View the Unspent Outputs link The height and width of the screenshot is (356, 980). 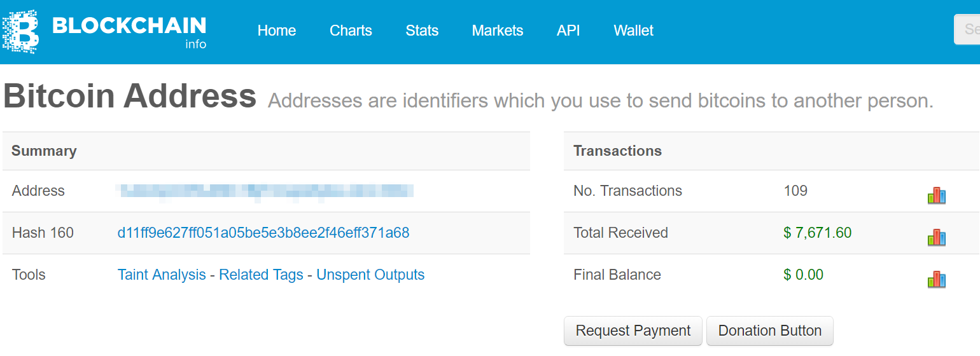tap(370, 275)
